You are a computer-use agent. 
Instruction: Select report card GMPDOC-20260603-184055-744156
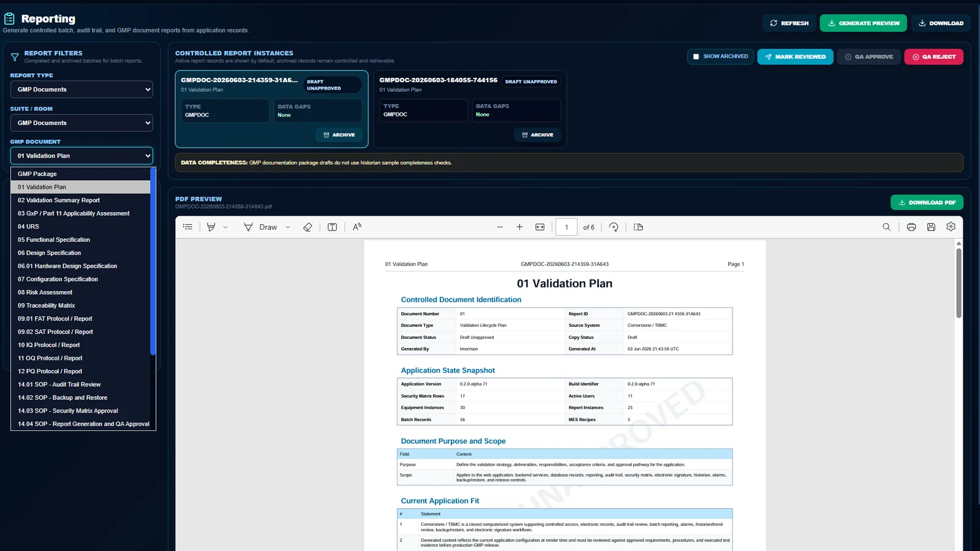tap(470, 109)
